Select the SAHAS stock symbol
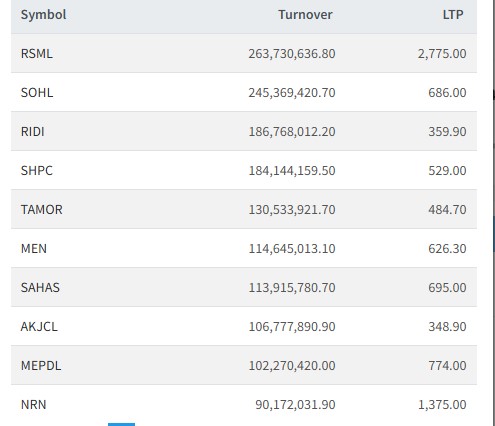The height and width of the screenshot is (426, 495). click(40, 288)
